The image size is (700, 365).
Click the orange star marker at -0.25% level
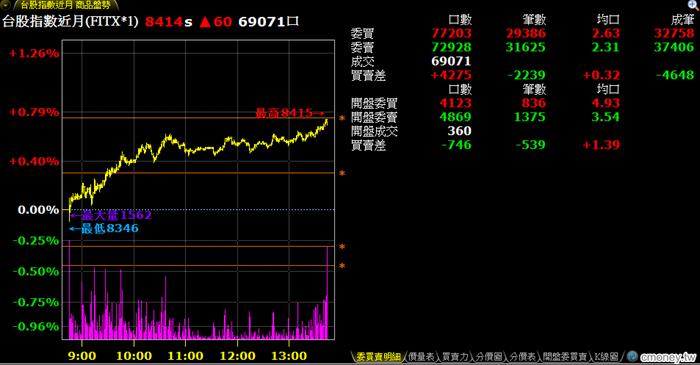point(342,247)
